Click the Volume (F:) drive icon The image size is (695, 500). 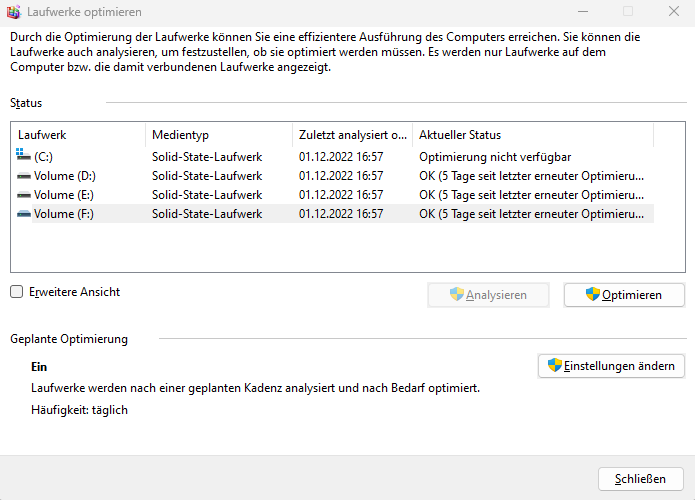point(23,215)
